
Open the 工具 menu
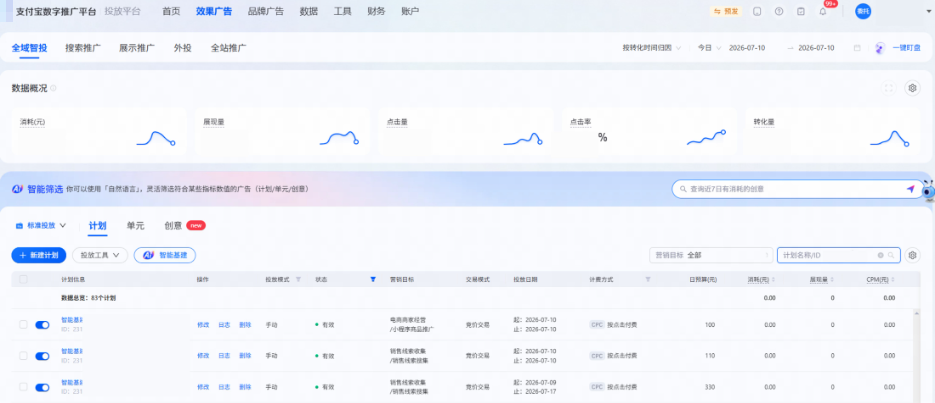[x=342, y=11]
